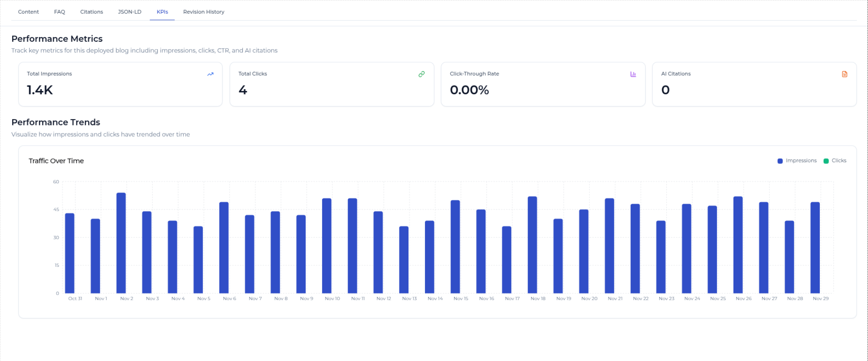Click the Nov 5 impressions bar
Screen dimensions: 868x361
[x=198, y=260]
